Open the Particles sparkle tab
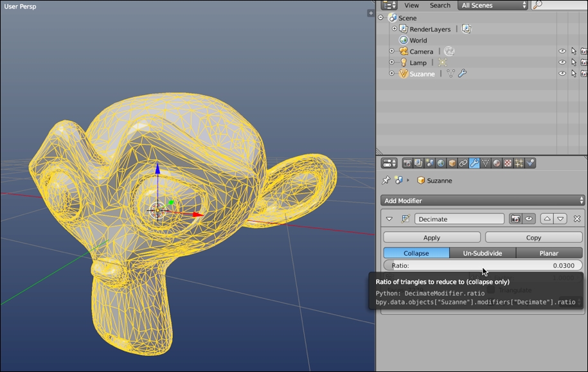588x372 pixels. [x=519, y=163]
